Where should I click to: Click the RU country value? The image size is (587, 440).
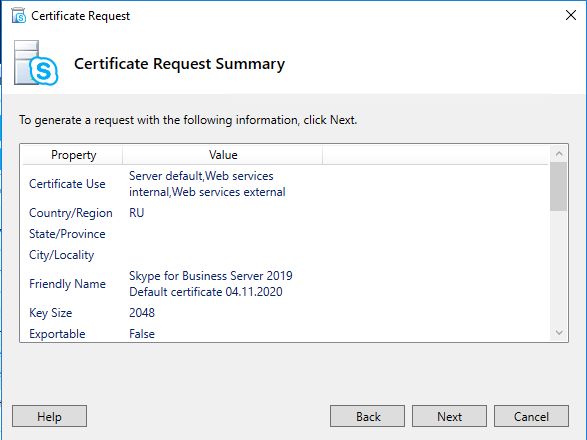coord(137,213)
